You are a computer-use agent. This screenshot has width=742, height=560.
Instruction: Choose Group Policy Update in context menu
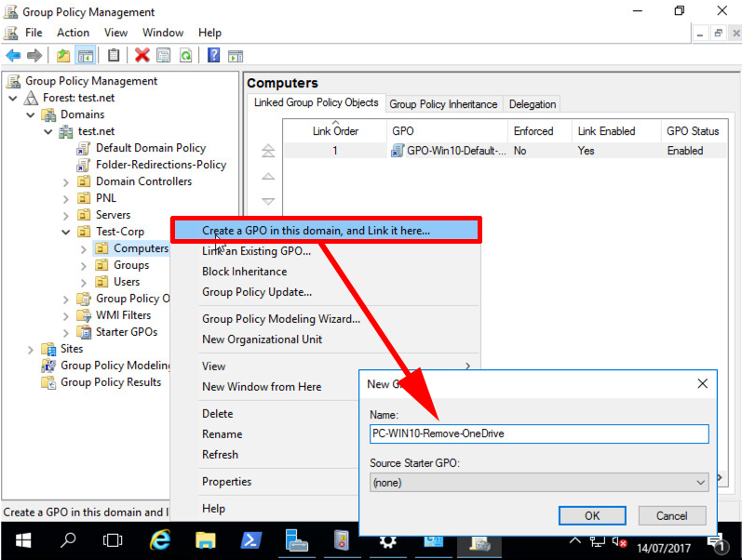tap(326, 292)
